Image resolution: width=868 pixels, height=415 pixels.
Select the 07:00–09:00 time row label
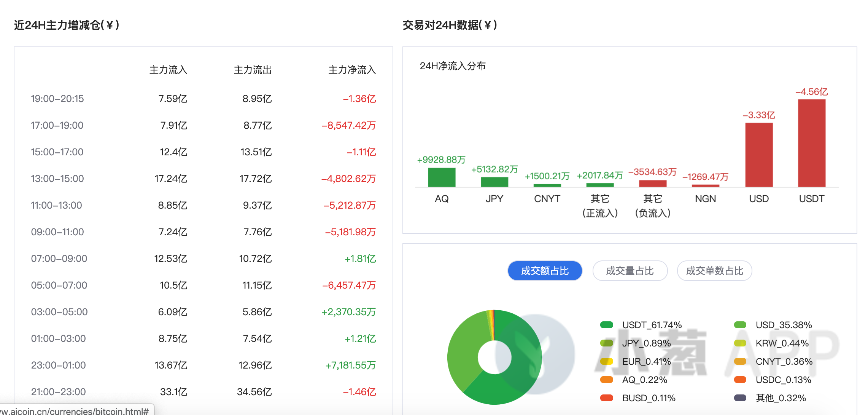pos(59,259)
